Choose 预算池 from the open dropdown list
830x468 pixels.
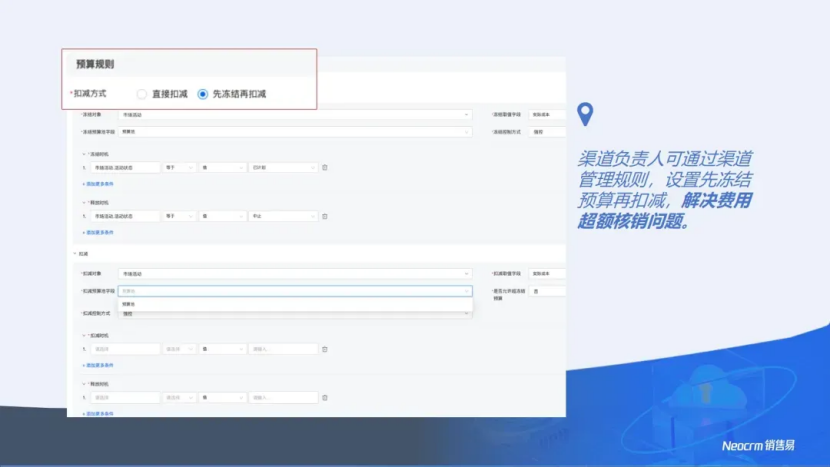point(129,304)
